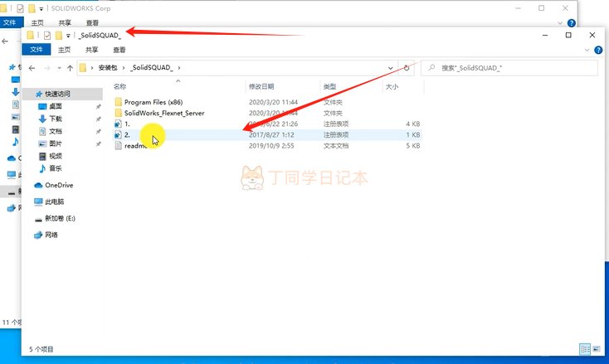Go up one folder level
Viewport: 609px width, 364px height.
coord(70,68)
